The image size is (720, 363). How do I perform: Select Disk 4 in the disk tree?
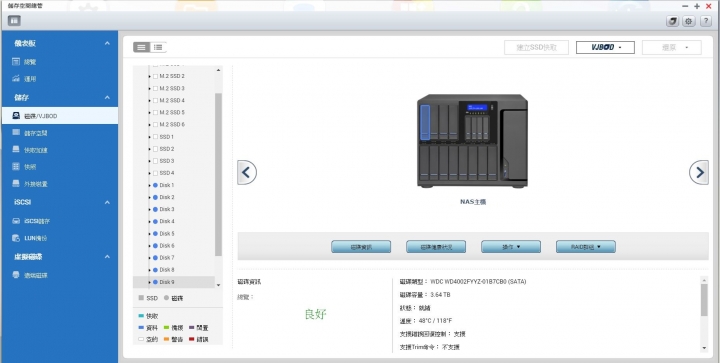[167, 221]
